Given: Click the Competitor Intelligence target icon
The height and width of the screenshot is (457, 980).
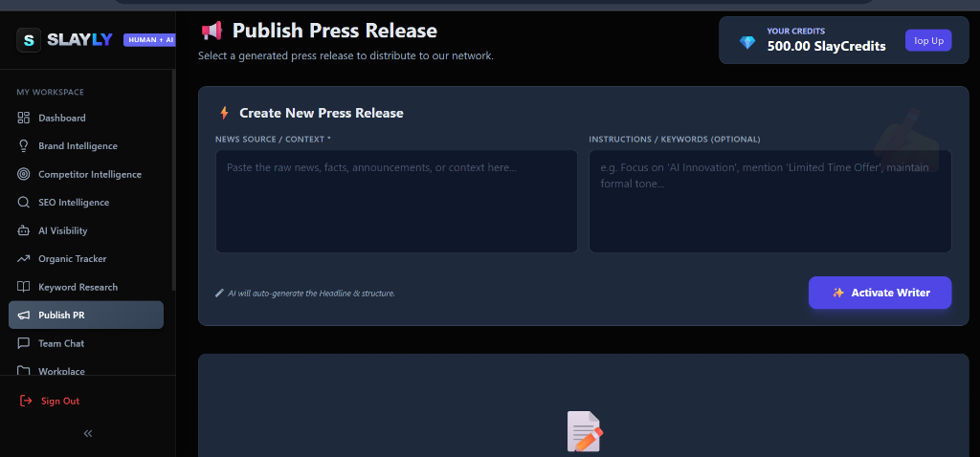Looking at the screenshot, I should 24,175.
